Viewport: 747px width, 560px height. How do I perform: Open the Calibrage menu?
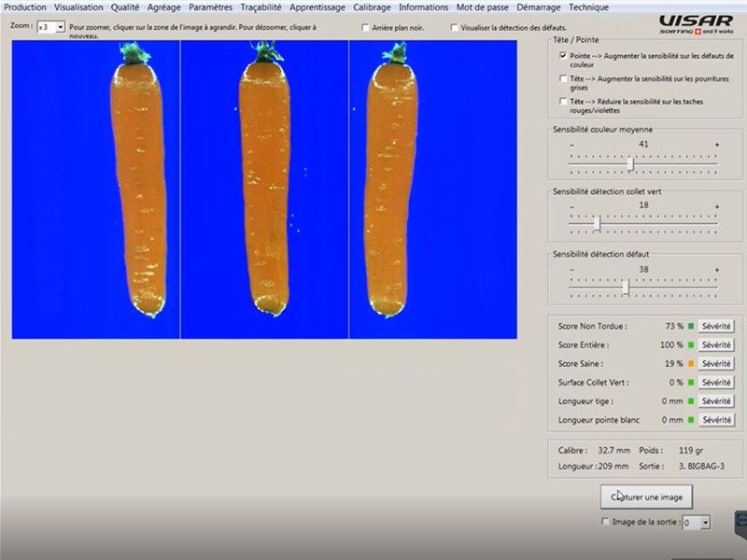click(x=372, y=7)
